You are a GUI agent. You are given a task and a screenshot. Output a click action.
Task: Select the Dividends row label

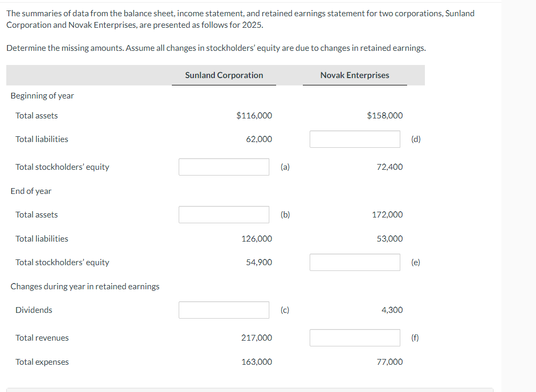click(34, 310)
